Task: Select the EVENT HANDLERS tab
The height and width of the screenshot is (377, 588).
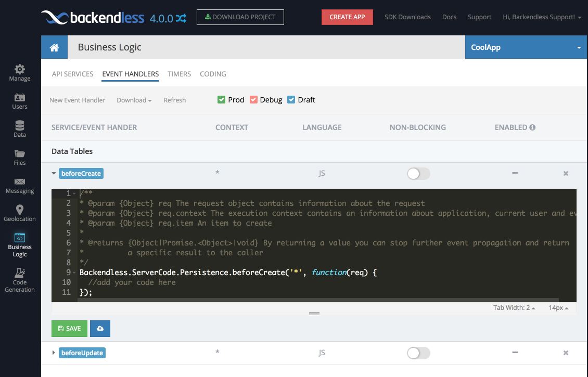Action: tap(131, 74)
